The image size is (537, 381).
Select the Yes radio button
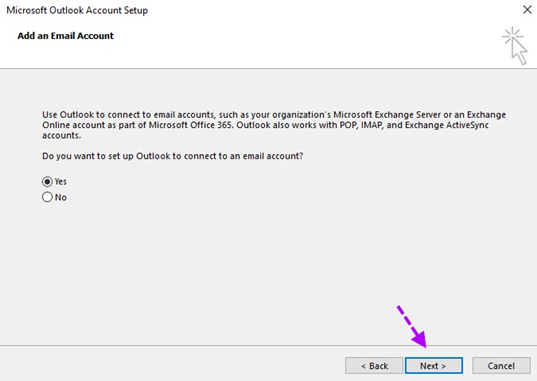point(47,181)
